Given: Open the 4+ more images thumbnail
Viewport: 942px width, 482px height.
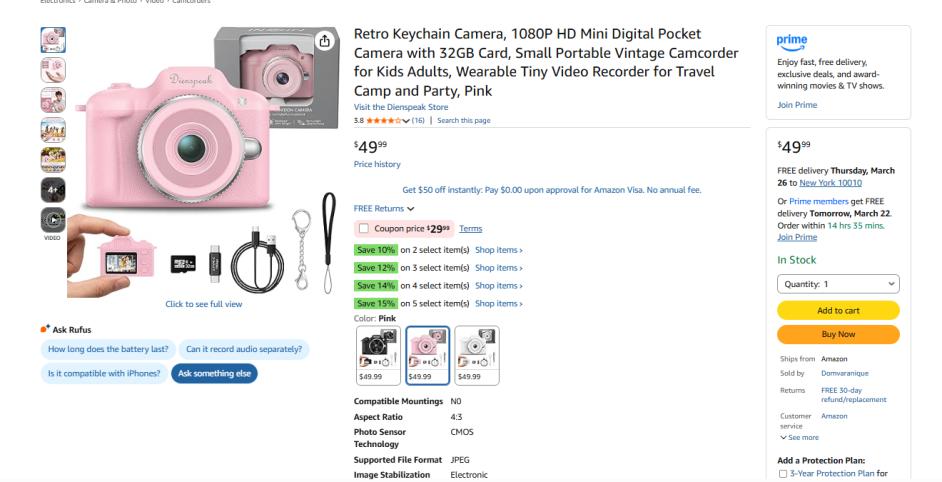Looking at the screenshot, I should pyautogui.click(x=53, y=190).
